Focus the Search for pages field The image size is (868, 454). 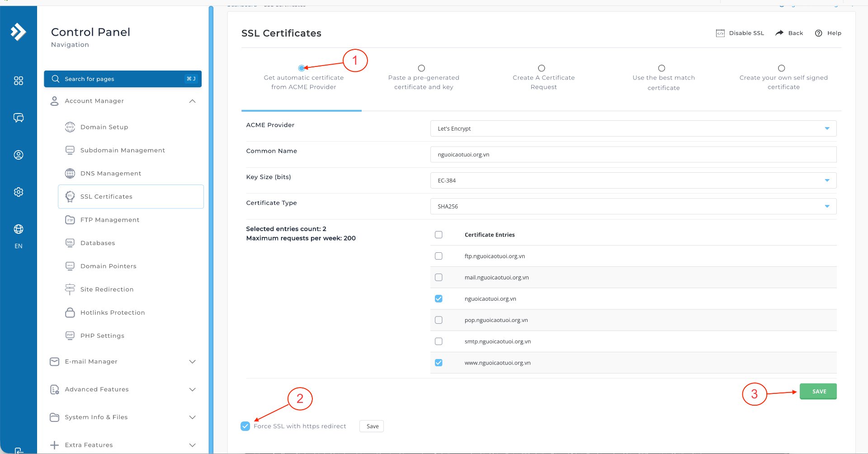pos(123,79)
